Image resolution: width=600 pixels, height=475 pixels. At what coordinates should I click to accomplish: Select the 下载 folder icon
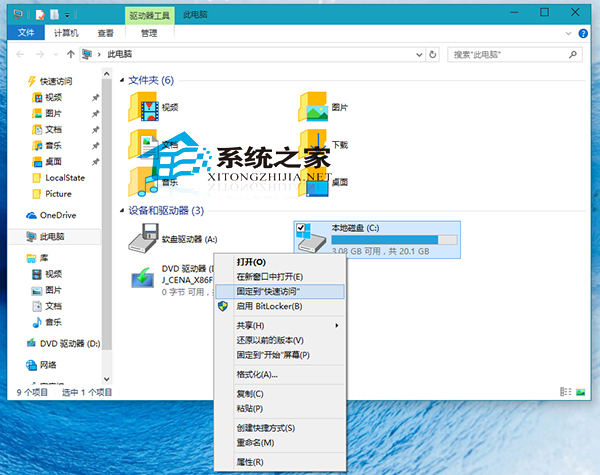314,144
